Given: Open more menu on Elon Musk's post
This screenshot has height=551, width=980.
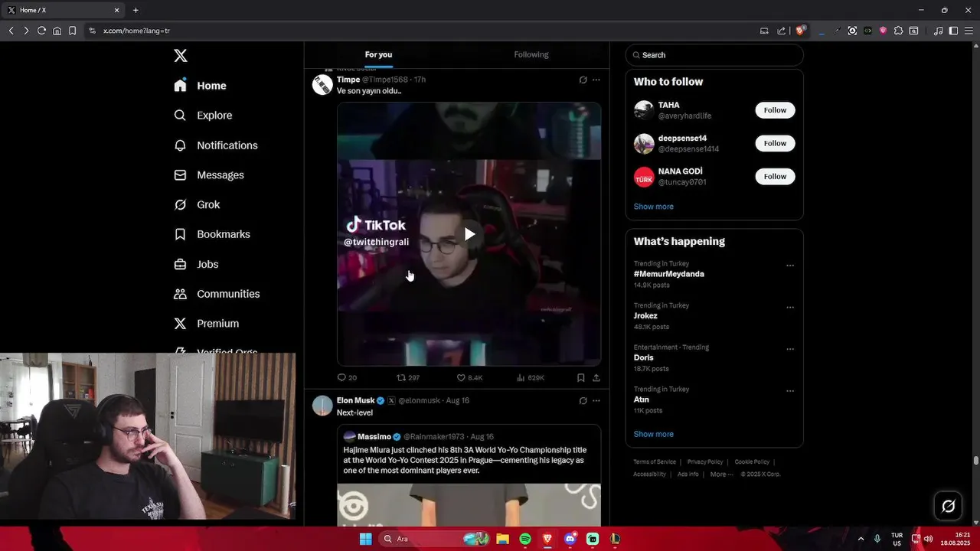Looking at the screenshot, I should pos(596,400).
